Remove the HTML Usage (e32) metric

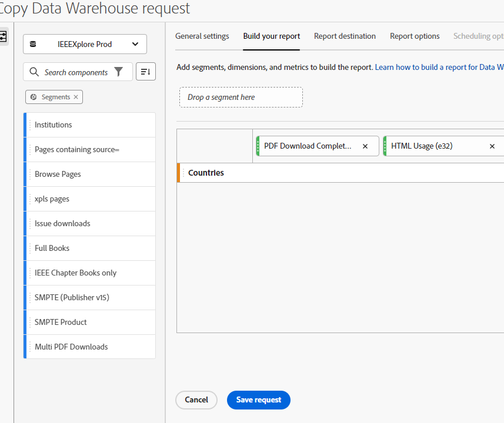pyautogui.click(x=492, y=146)
